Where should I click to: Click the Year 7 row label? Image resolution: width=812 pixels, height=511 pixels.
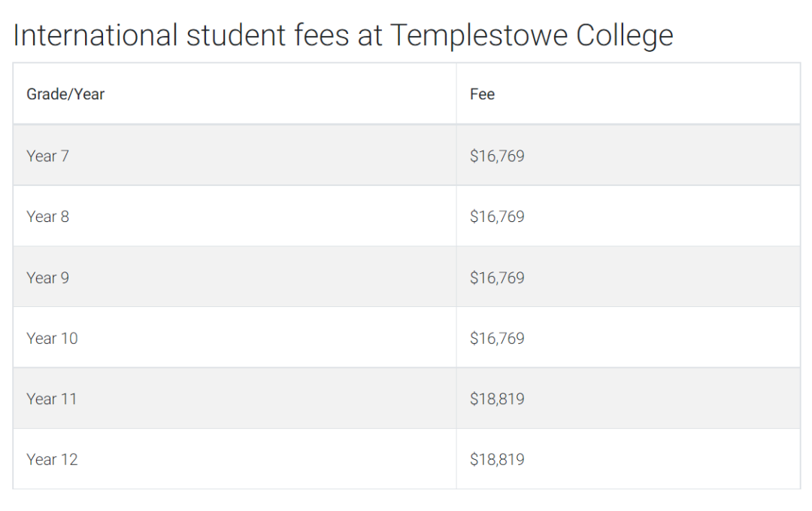pyautogui.click(x=47, y=156)
